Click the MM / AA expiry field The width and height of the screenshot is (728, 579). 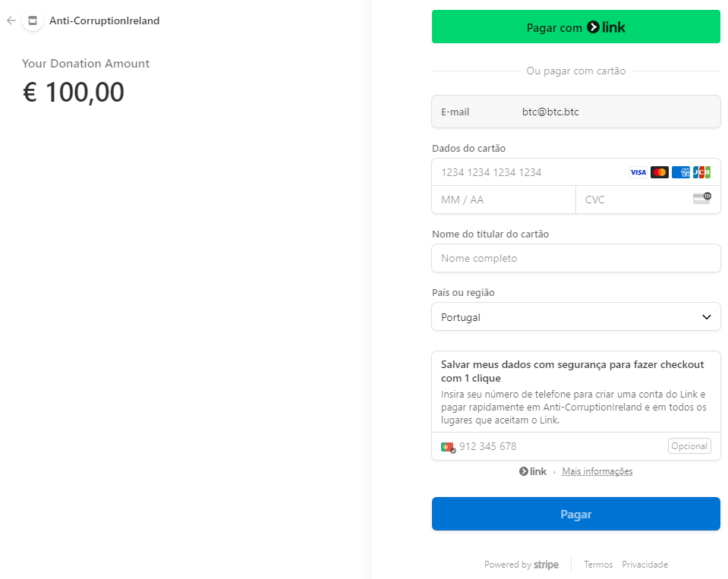pos(503,200)
